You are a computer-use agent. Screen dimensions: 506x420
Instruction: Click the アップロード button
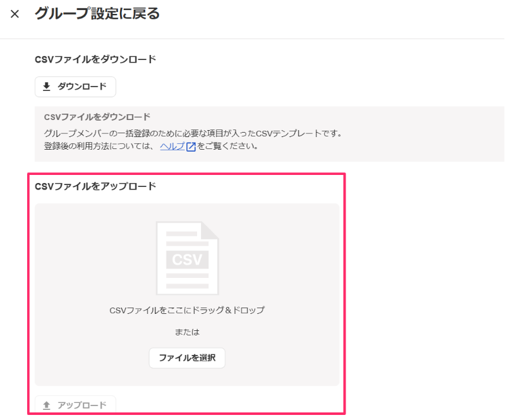click(x=75, y=404)
